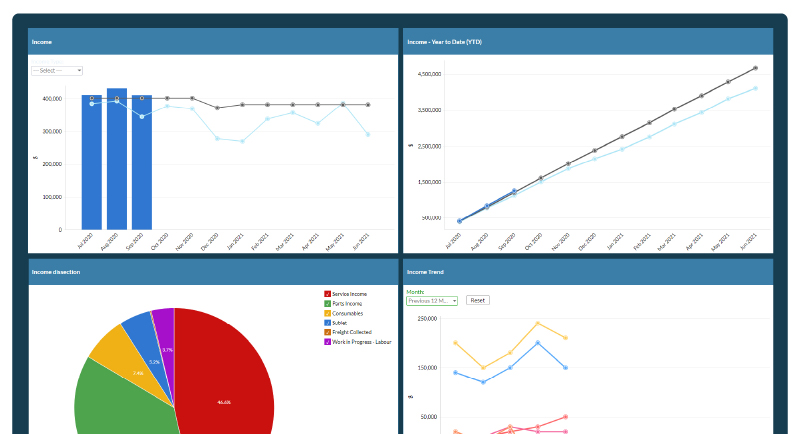This screenshot has height=434, width=800.
Task: Toggle the Parts Income legend checkbox
Action: [328, 304]
